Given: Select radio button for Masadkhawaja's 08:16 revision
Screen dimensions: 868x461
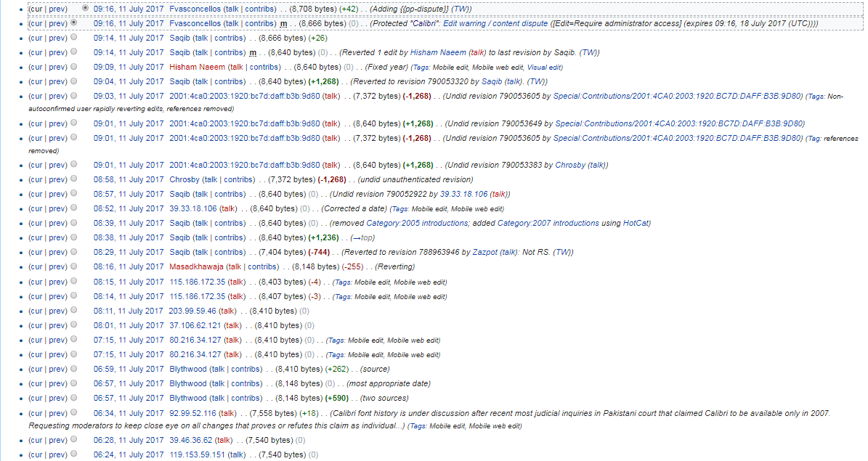Looking at the screenshot, I should [x=74, y=266].
